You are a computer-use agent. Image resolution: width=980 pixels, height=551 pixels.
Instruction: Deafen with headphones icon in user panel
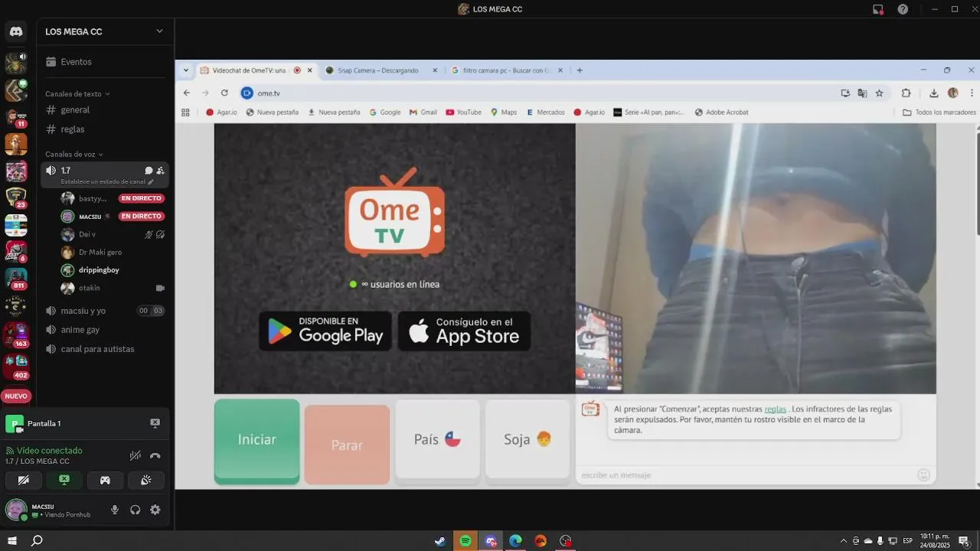[135, 510]
